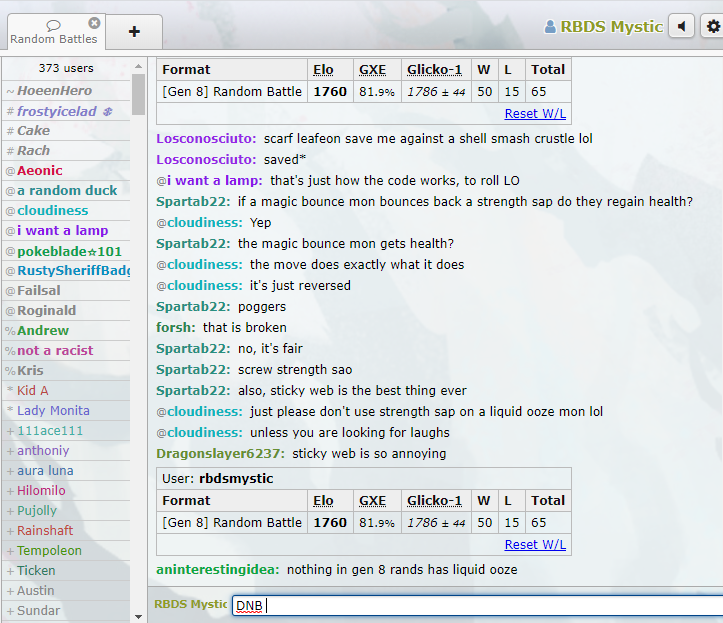Open a new room with the plus tab
The image size is (723, 623).
click(x=134, y=32)
